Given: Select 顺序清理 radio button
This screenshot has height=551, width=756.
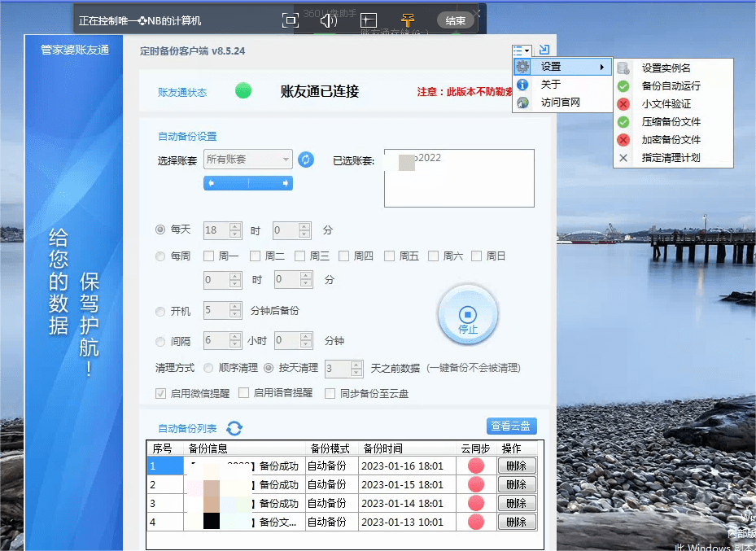Looking at the screenshot, I should tap(208, 368).
